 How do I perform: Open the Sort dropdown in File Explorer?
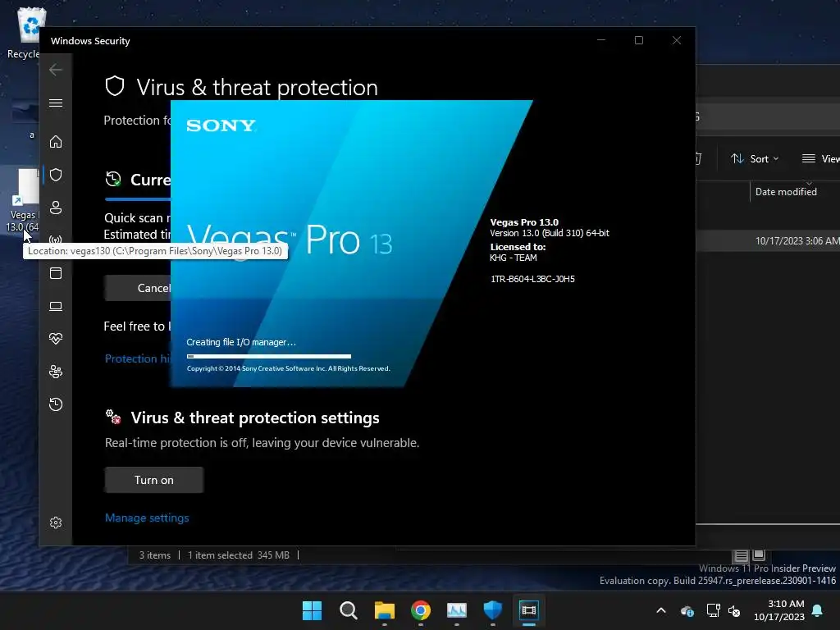(x=755, y=159)
